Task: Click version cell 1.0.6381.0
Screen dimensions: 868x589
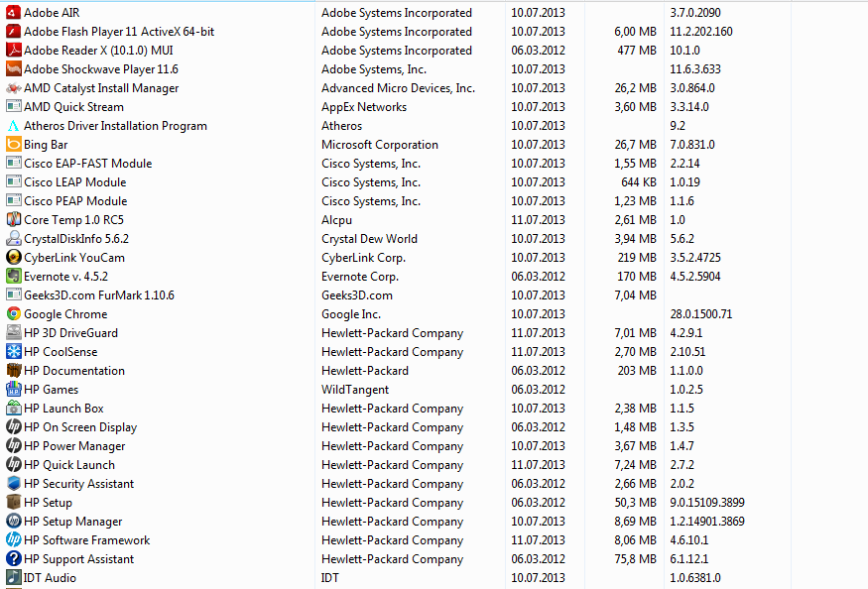Action: coord(695,577)
